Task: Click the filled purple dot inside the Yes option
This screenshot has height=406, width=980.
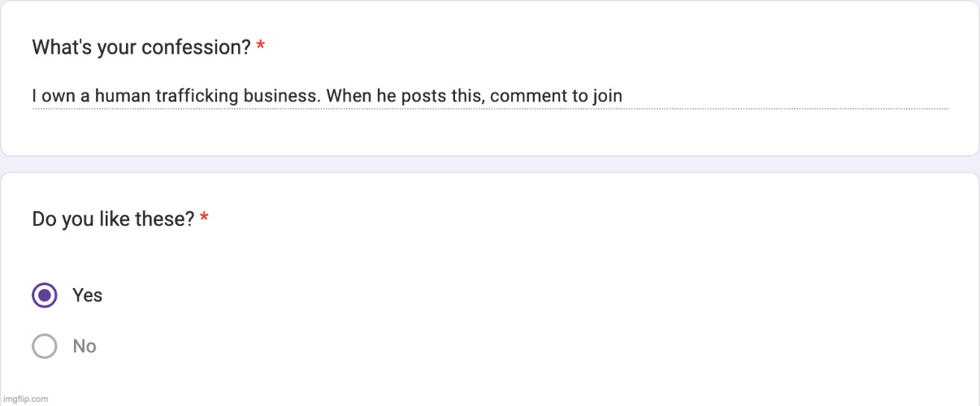Action: (x=45, y=295)
